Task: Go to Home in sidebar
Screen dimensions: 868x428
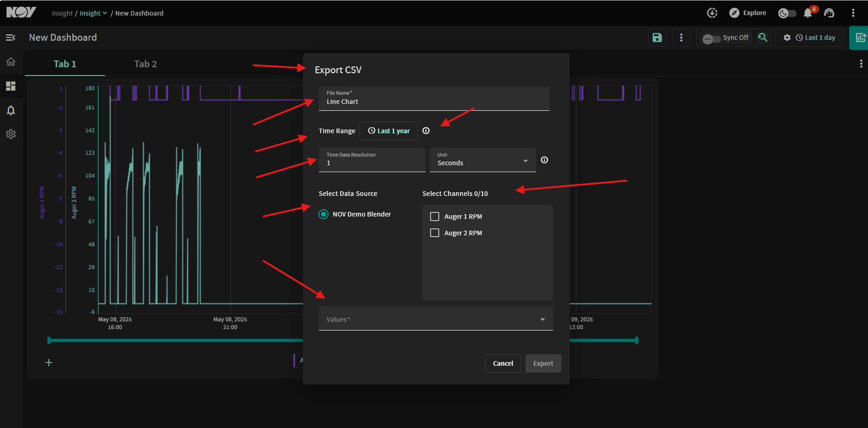Action: [x=11, y=62]
